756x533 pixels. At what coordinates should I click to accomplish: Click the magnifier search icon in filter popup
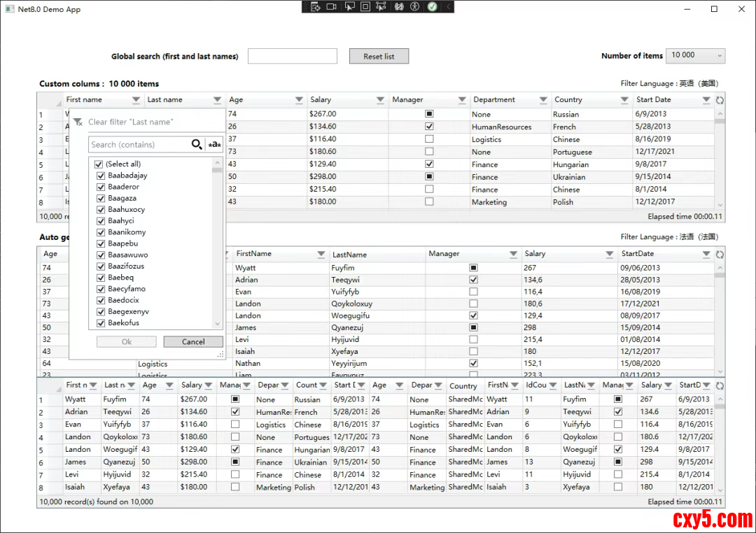pos(196,144)
